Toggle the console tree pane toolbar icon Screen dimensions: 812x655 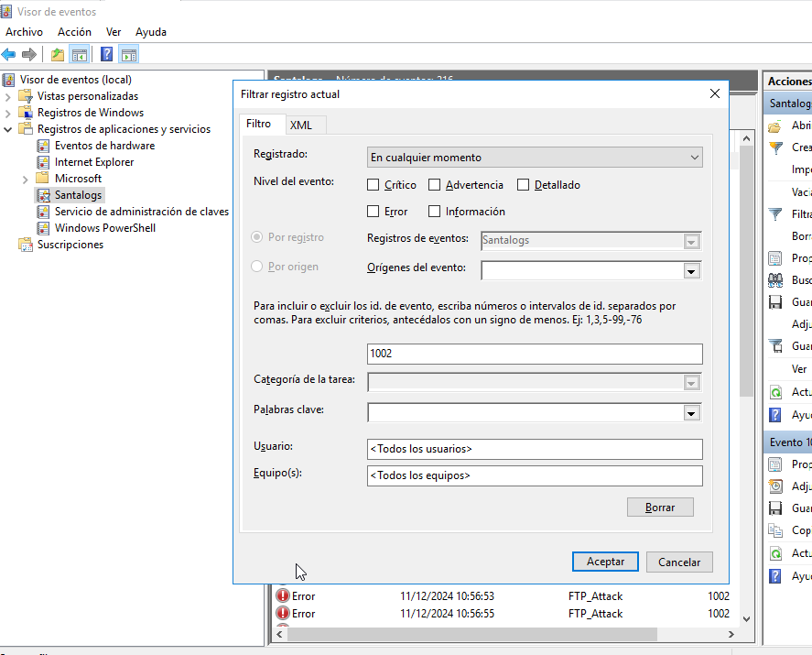[80, 54]
